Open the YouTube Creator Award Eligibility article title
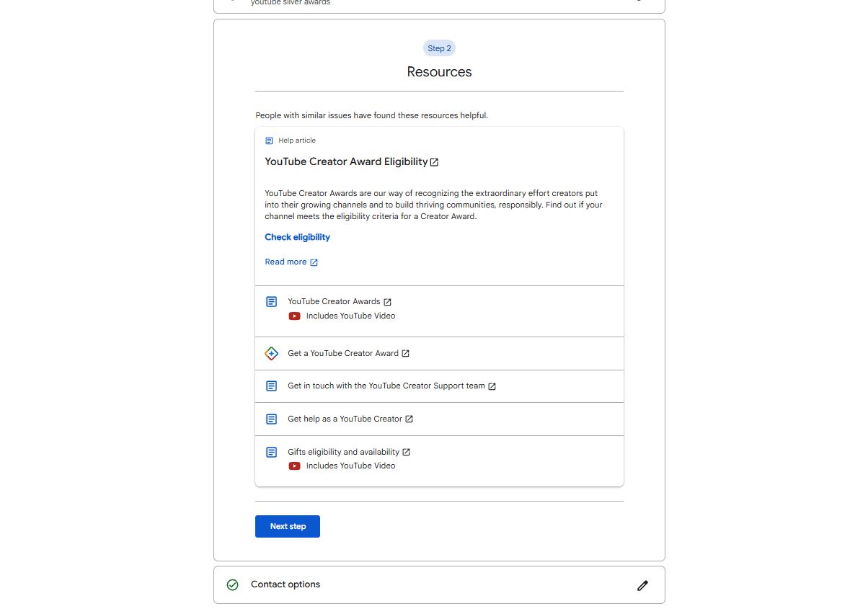Screen dimensions: 868x614 click(x=346, y=162)
